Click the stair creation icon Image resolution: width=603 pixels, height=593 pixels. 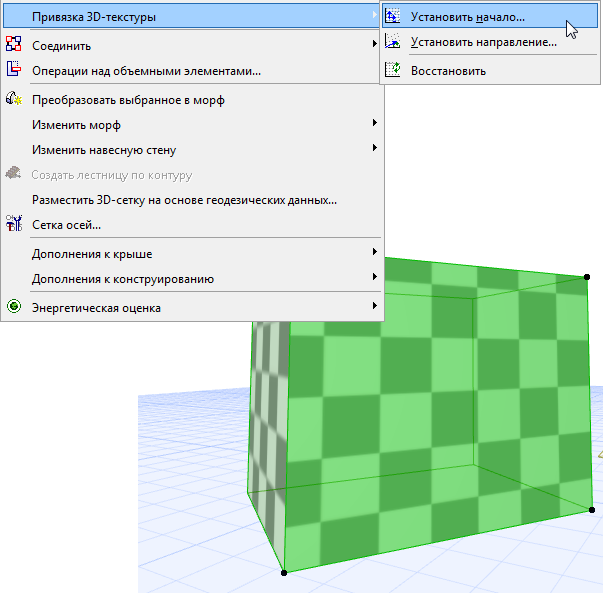click(13, 173)
